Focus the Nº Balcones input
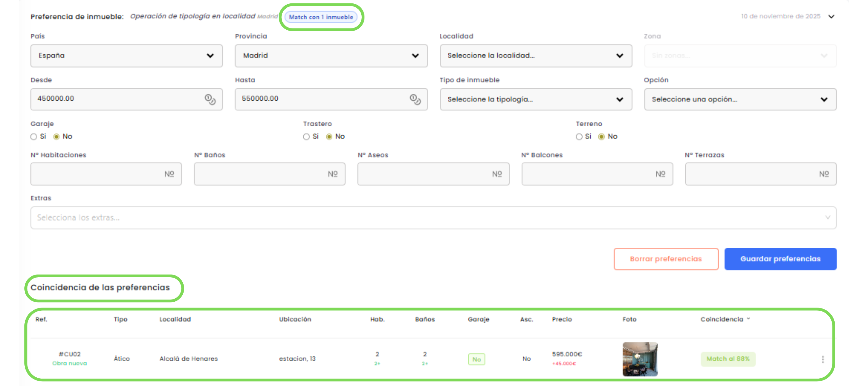 tap(597, 174)
